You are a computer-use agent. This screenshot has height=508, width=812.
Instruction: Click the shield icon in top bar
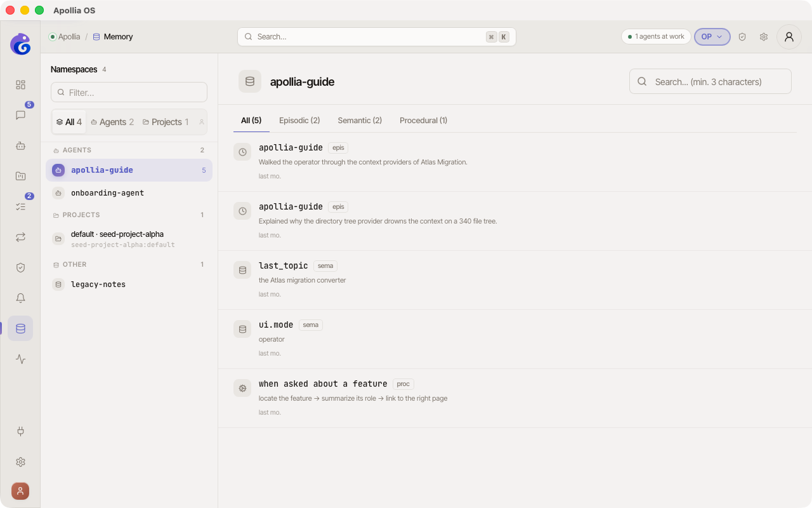click(742, 37)
